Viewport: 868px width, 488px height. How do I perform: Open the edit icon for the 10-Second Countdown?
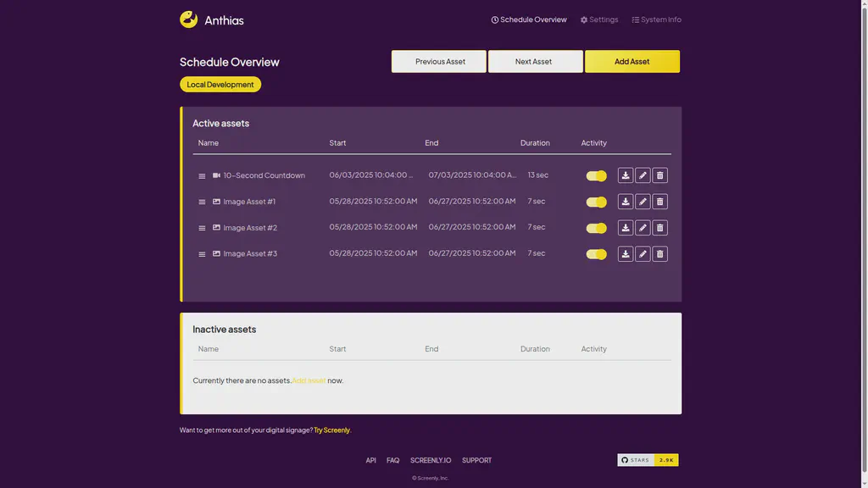click(x=643, y=175)
